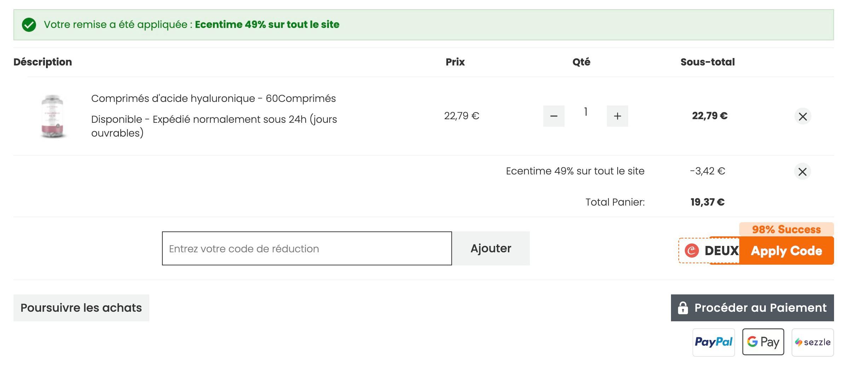This screenshot has height=368, width=868.
Task: Click Poursuivre les achats button
Action: coord(81,308)
